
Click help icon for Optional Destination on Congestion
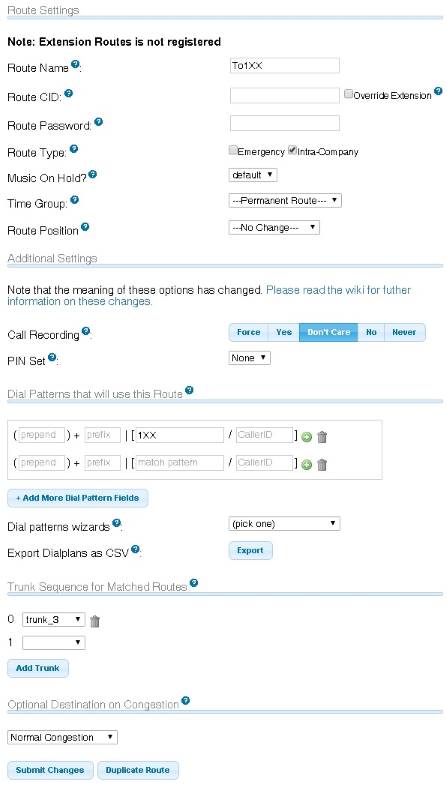(186, 700)
